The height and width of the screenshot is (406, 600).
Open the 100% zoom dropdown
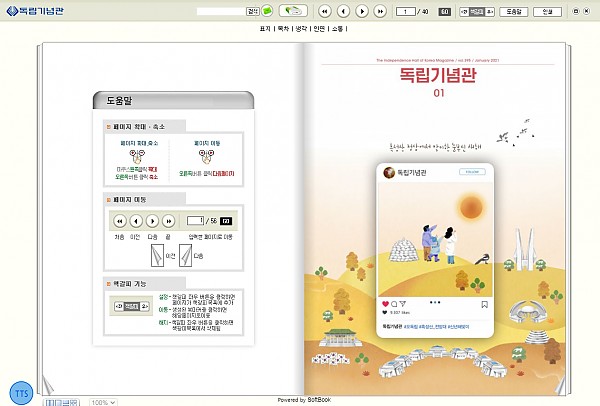click(103, 402)
